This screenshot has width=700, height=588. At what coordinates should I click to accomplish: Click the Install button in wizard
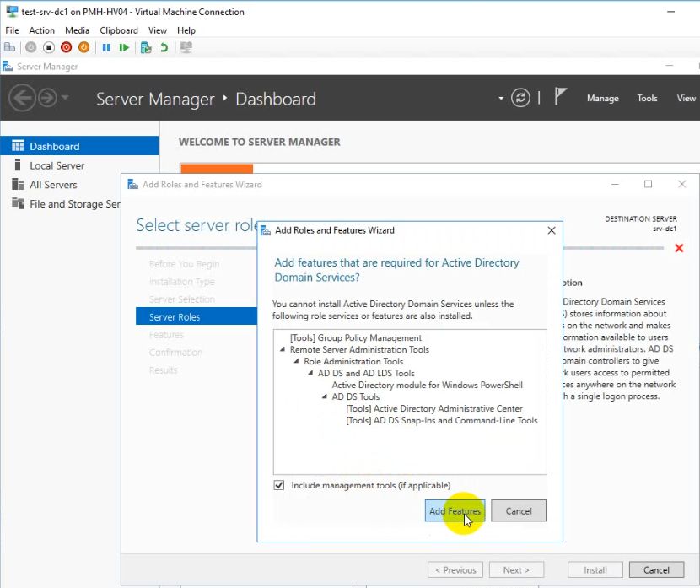click(x=595, y=569)
